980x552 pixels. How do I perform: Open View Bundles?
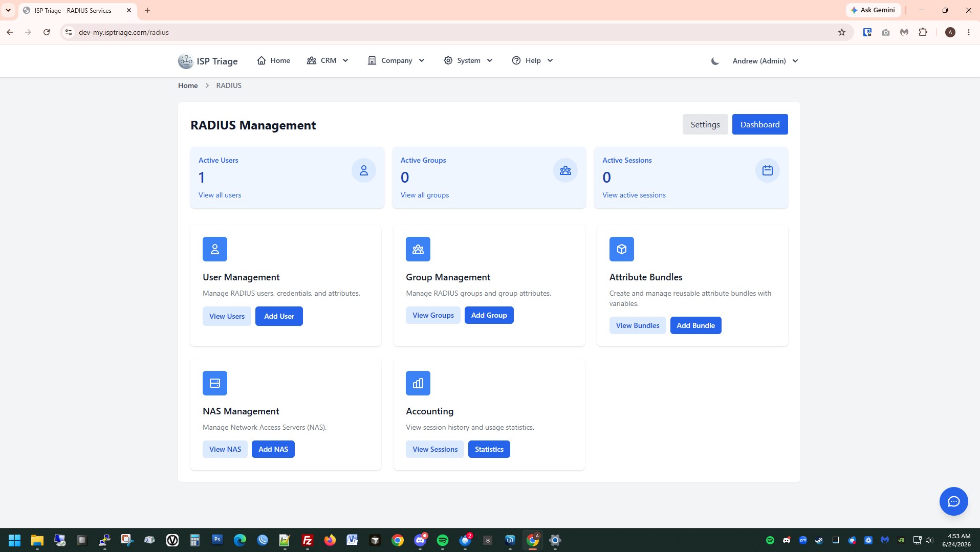(638, 325)
